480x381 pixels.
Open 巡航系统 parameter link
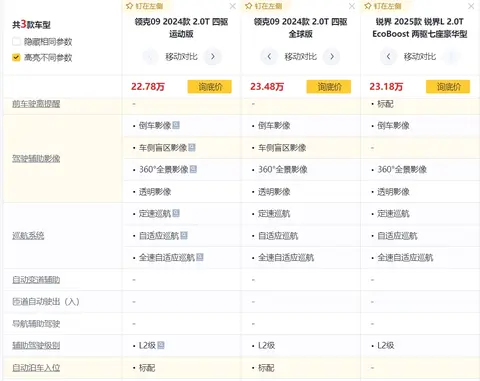point(28,236)
